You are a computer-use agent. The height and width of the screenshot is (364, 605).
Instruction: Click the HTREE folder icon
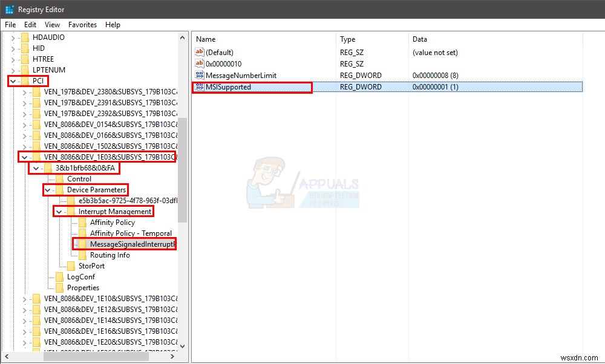25,59
